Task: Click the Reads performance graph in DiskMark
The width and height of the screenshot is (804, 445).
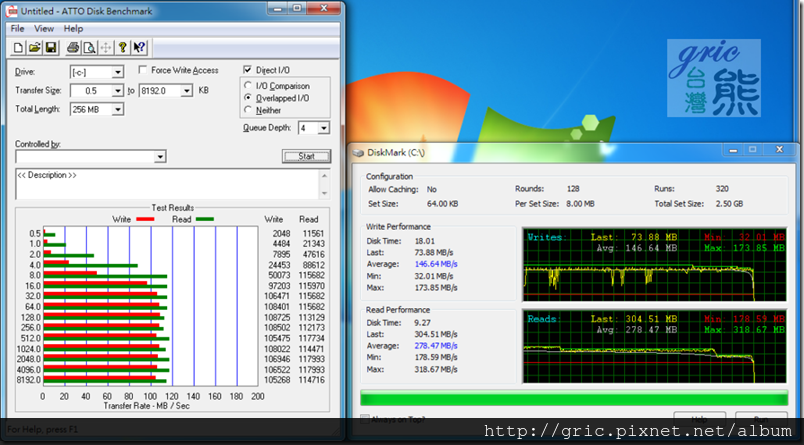Action: coord(654,346)
